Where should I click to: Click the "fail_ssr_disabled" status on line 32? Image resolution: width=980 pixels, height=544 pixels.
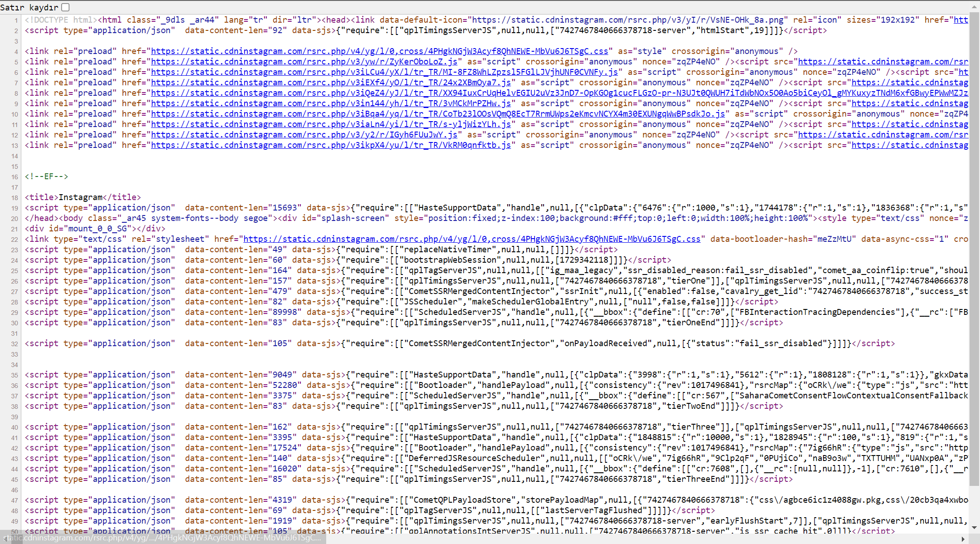pos(781,343)
